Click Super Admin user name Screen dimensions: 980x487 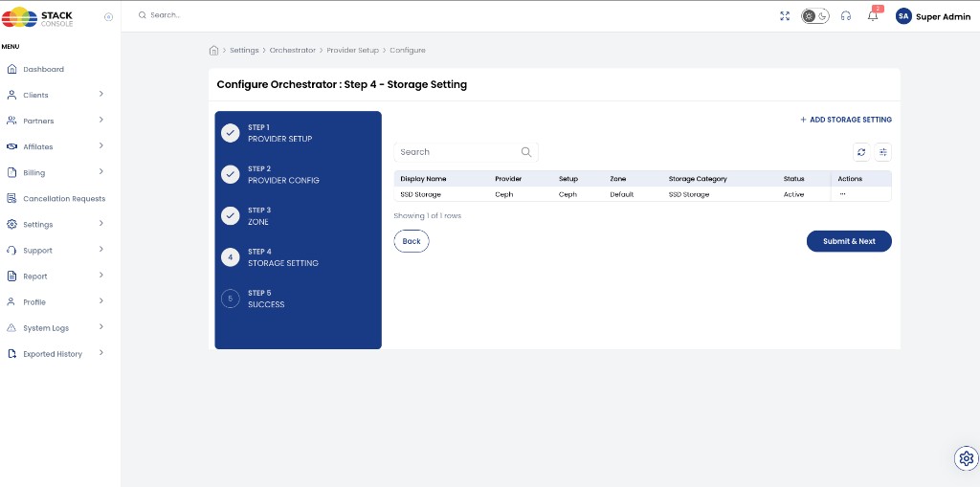[x=943, y=17]
